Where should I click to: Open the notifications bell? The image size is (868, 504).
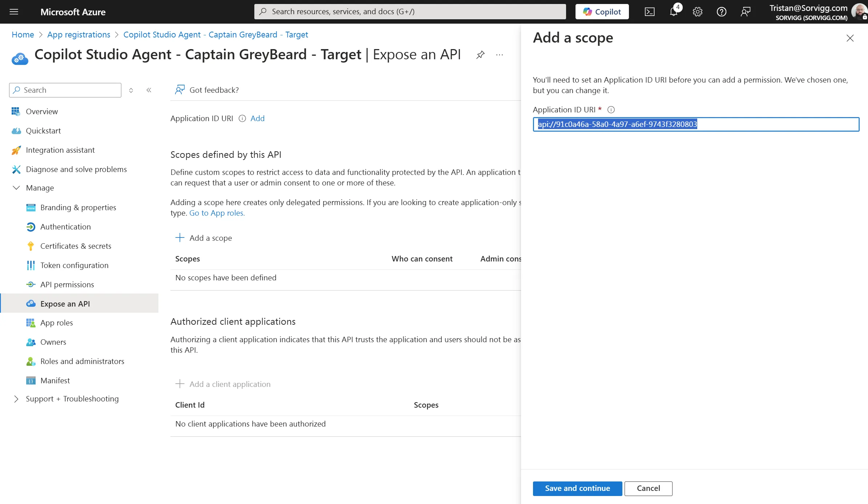(x=674, y=12)
